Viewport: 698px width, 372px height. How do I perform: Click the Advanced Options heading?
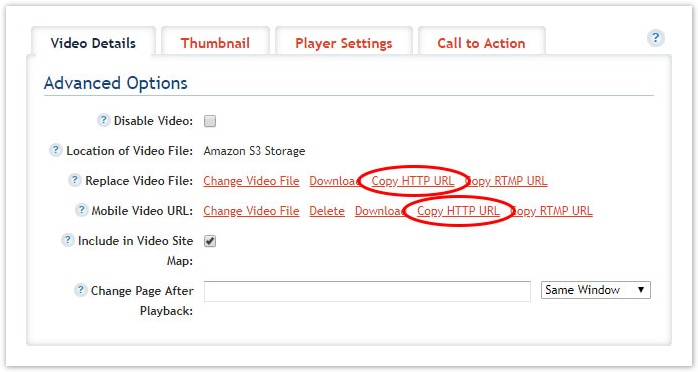point(116,83)
